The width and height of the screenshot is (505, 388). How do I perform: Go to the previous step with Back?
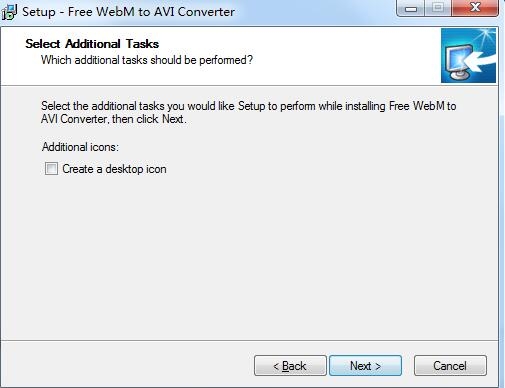coord(290,366)
